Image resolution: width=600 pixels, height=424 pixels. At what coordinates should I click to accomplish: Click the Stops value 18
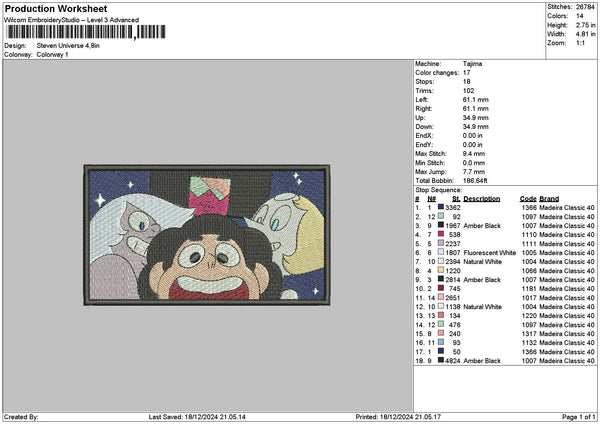click(466, 82)
